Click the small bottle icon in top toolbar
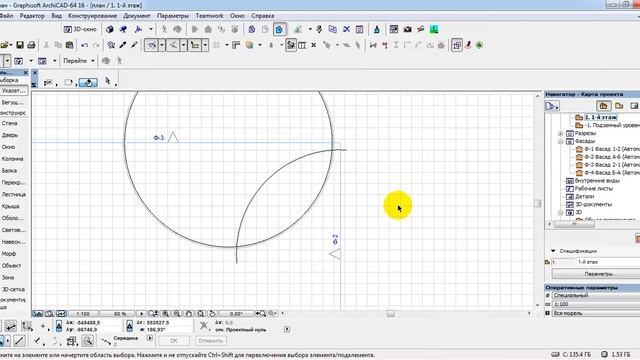 pos(376,29)
